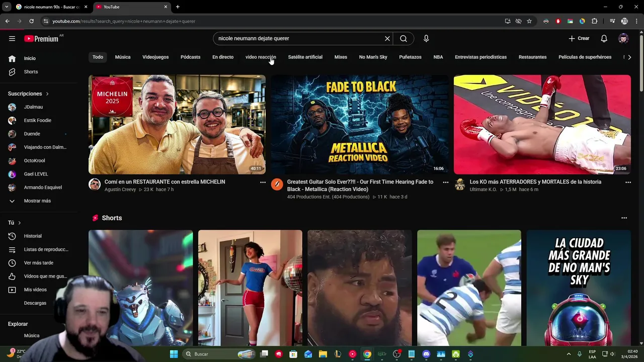Open the Chrome extensions puzzle icon

[594, 21]
